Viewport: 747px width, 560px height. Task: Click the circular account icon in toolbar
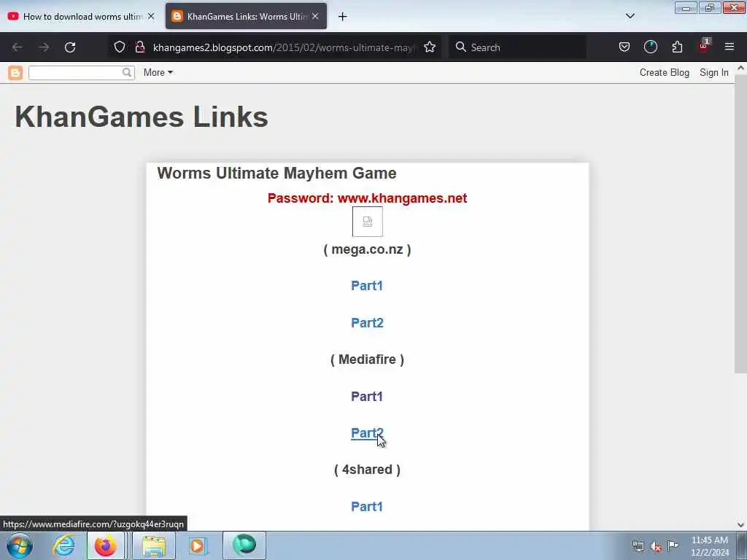click(x=650, y=47)
